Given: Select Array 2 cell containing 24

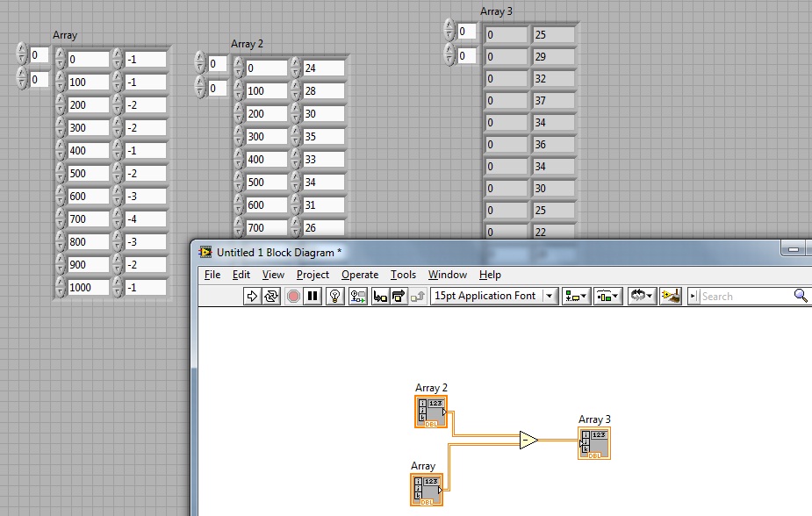Looking at the screenshot, I should [x=324, y=68].
